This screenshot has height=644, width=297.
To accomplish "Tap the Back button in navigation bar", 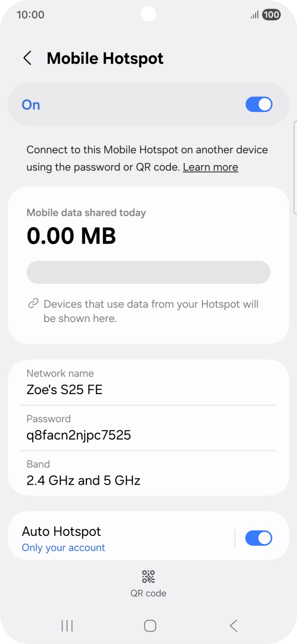I will point(233,626).
